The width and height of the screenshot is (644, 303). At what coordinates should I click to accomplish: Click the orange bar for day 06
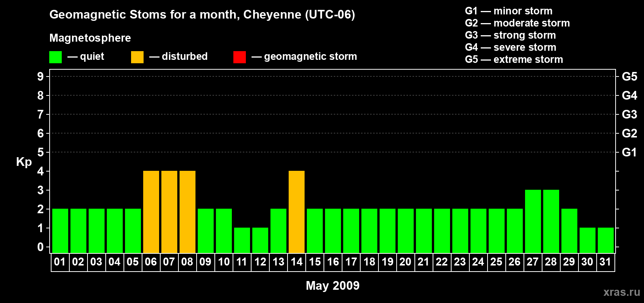[151, 212]
